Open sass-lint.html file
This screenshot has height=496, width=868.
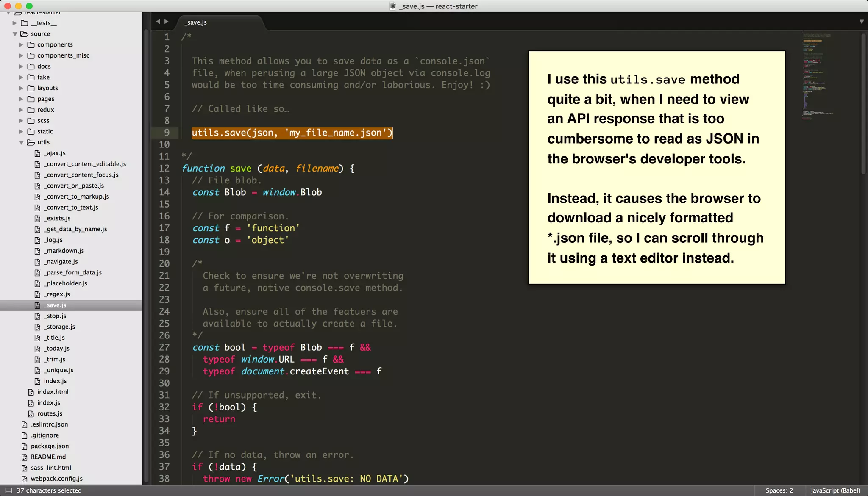click(51, 468)
